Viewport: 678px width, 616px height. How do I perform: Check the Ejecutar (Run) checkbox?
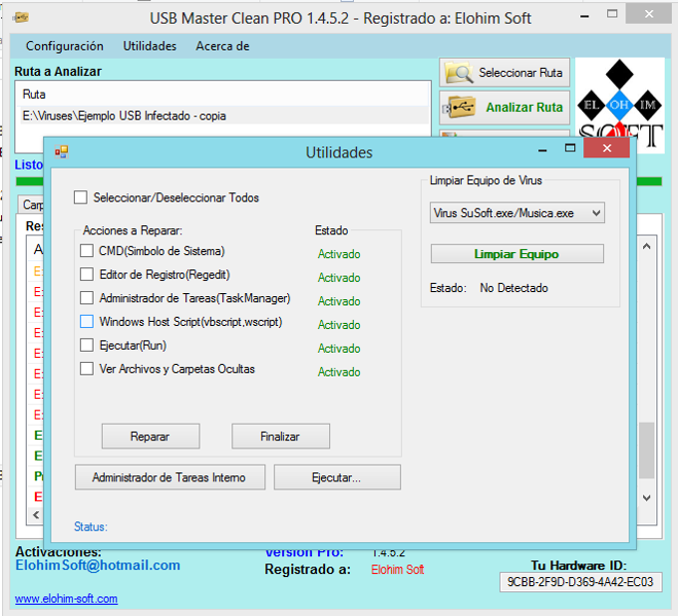click(87, 345)
